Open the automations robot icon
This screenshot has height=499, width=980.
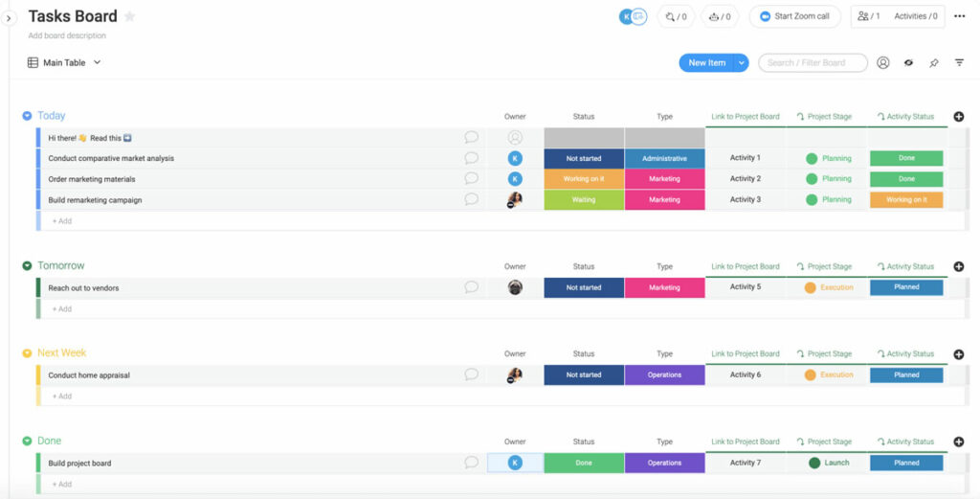[720, 16]
